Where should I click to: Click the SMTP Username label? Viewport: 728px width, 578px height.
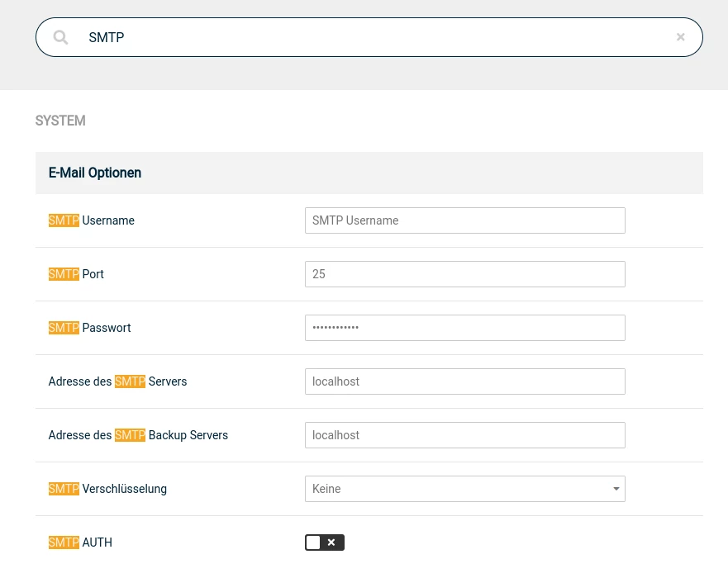tap(92, 220)
